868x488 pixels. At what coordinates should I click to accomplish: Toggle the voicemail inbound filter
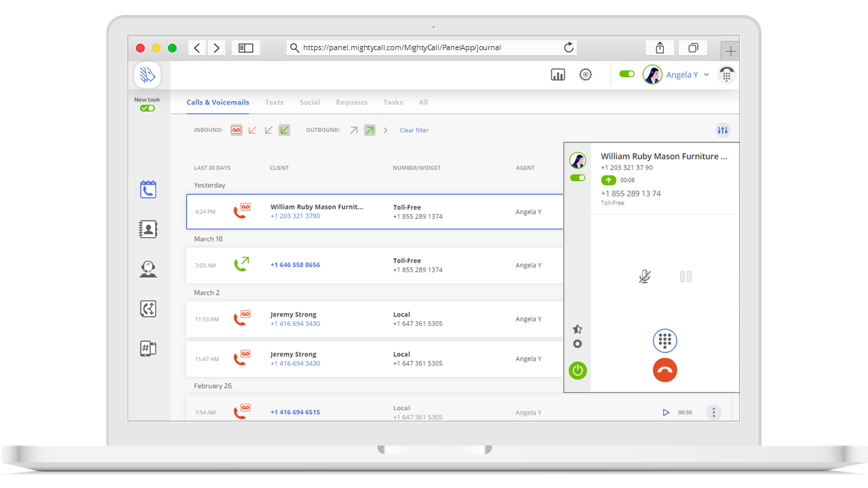click(x=235, y=129)
